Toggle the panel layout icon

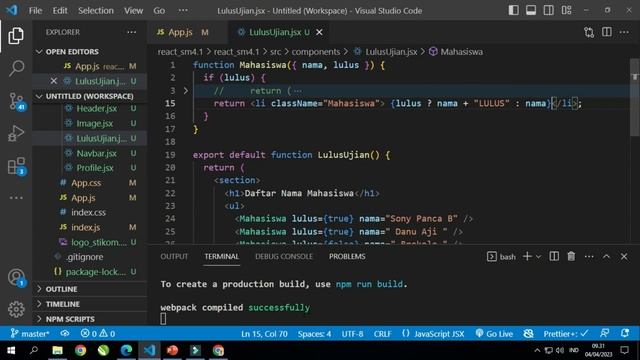click(531, 11)
